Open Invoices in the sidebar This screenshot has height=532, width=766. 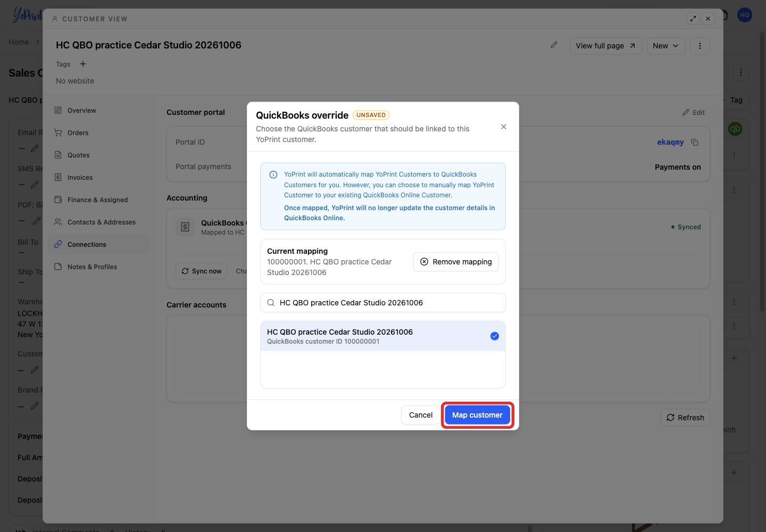tap(98, 178)
